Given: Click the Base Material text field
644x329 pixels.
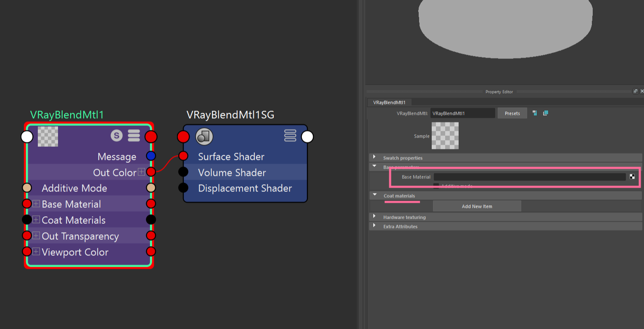Looking at the screenshot, I should (x=530, y=177).
